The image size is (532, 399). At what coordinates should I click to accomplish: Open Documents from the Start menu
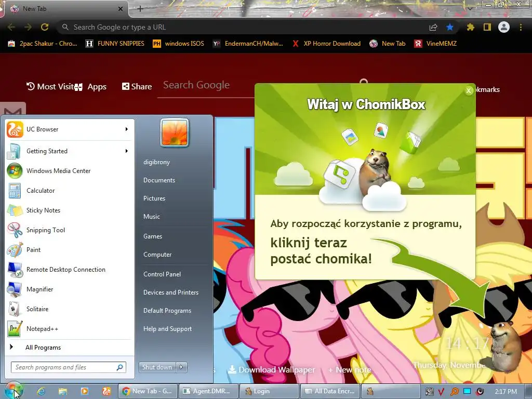[x=159, y=180]
